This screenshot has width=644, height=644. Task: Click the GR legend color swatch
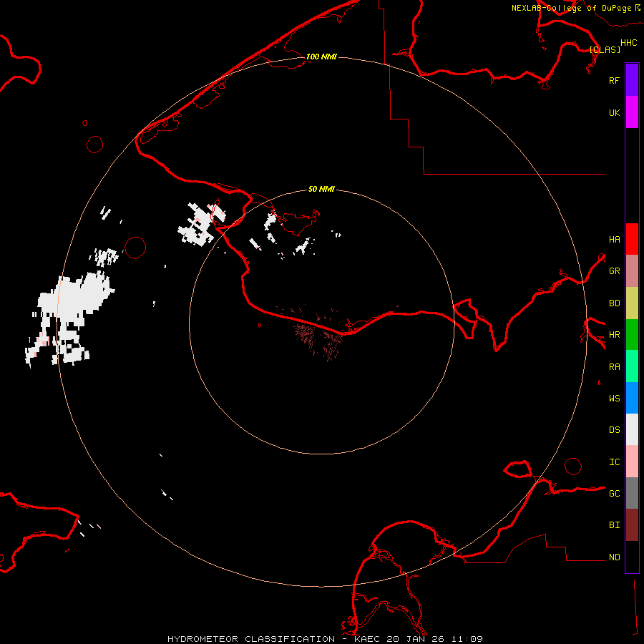pos(632,271)
